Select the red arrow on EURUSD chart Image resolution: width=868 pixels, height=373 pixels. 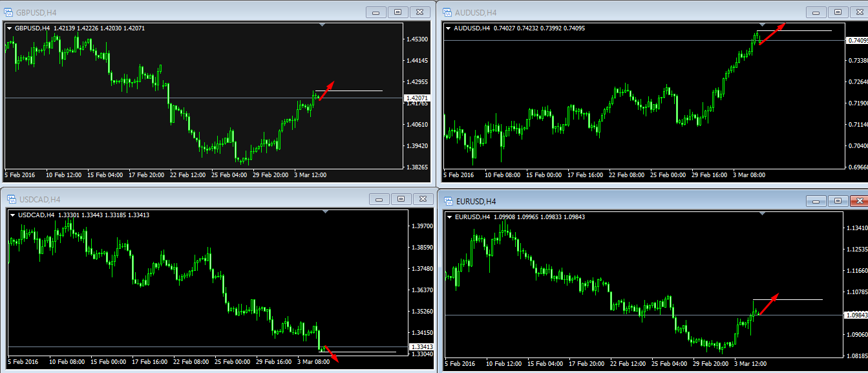coord(768,304)
